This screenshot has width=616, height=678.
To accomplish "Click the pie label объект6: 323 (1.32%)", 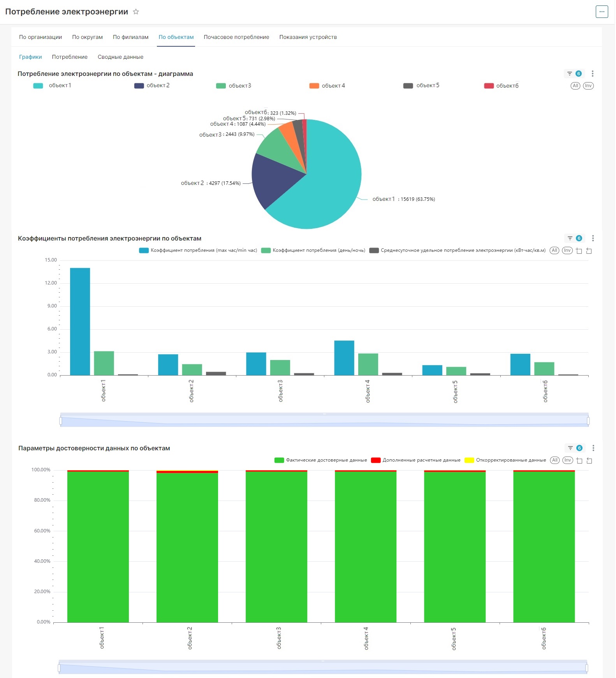I will point(270,113).
